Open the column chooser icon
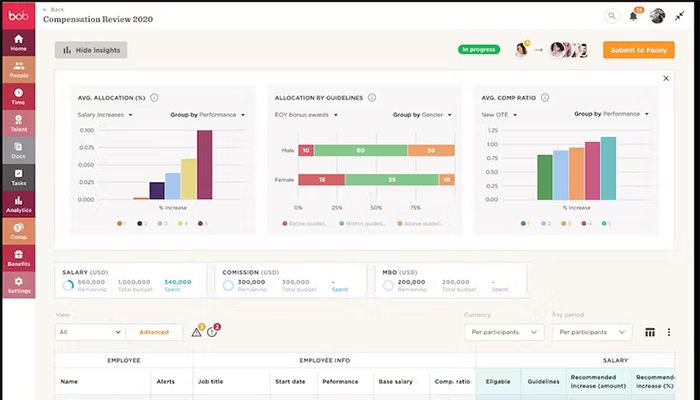 point(650,332)
